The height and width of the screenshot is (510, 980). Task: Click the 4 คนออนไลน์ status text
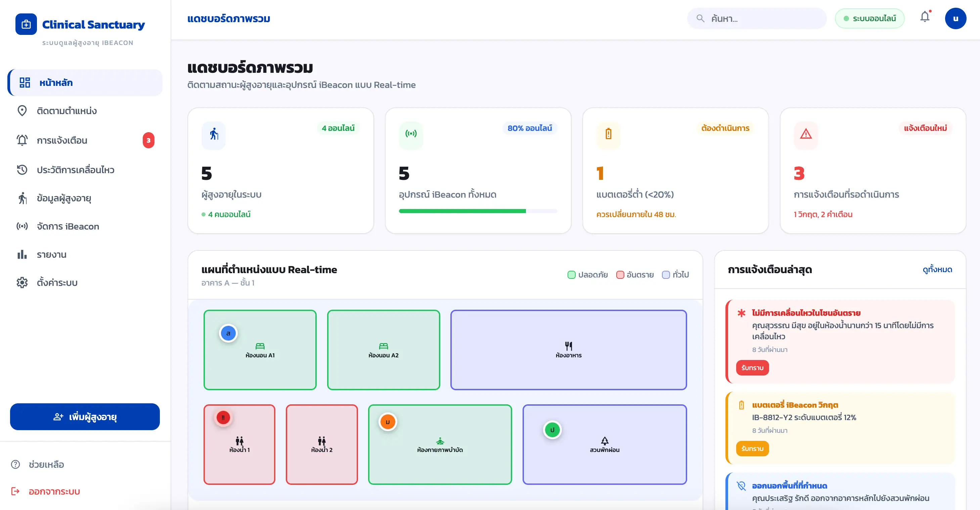pos(229,214)
